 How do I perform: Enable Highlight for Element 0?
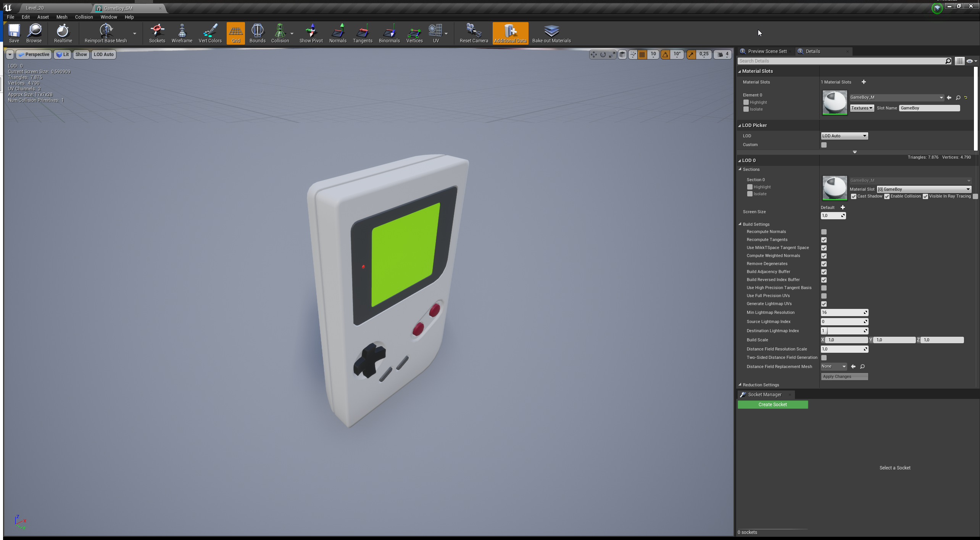[746, 102]
